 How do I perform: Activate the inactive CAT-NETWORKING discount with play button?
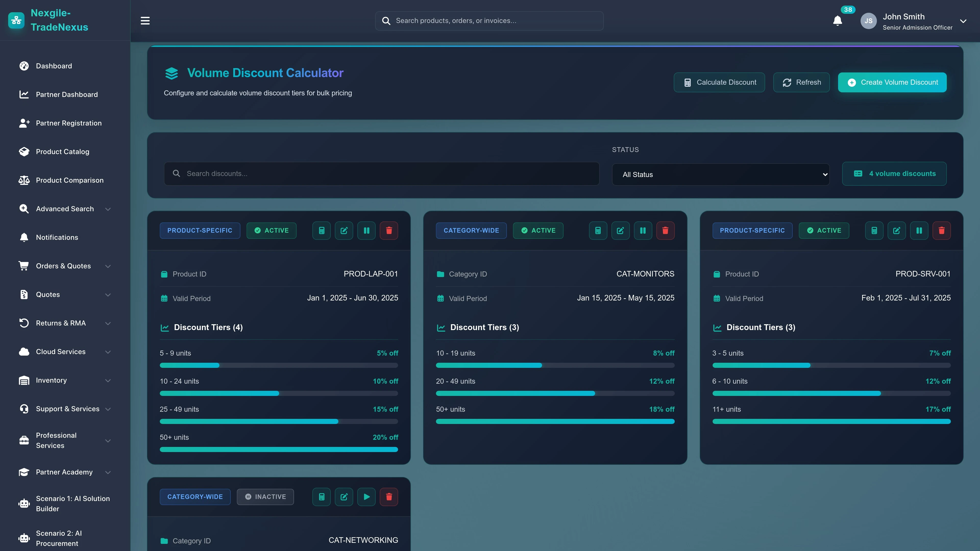[x=366, y=497]
